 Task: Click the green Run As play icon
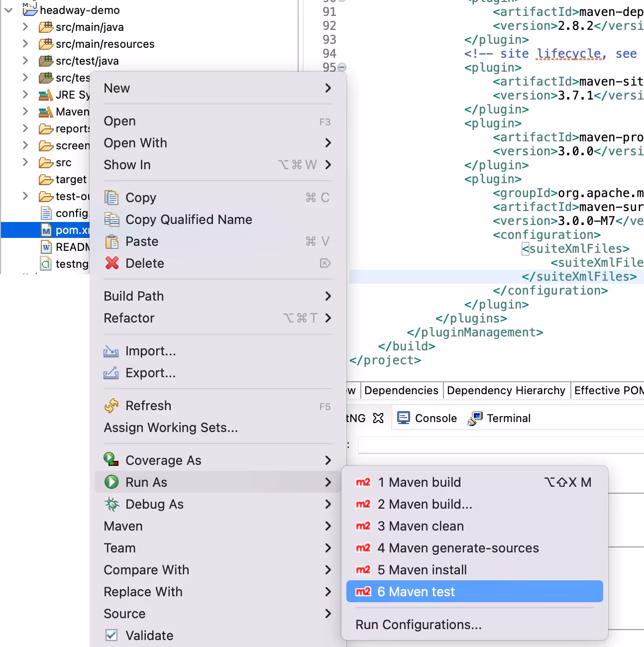(111, 482)
